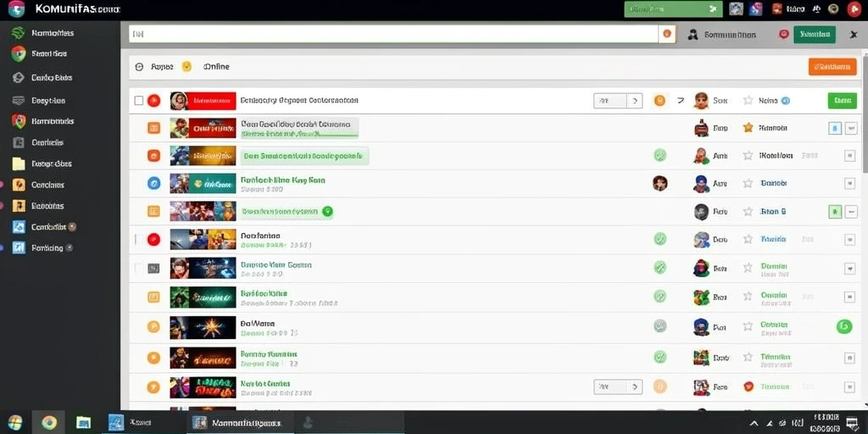Screen dimensions: 868x434
Task: Click the person silhouette icon beside search bar
Action: 693,35
